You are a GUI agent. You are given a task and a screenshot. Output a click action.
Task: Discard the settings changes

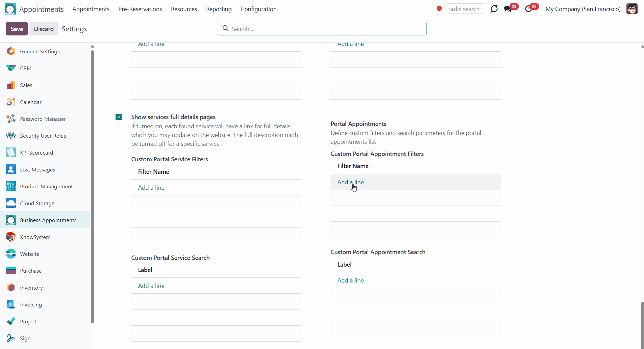click(44, 29)
